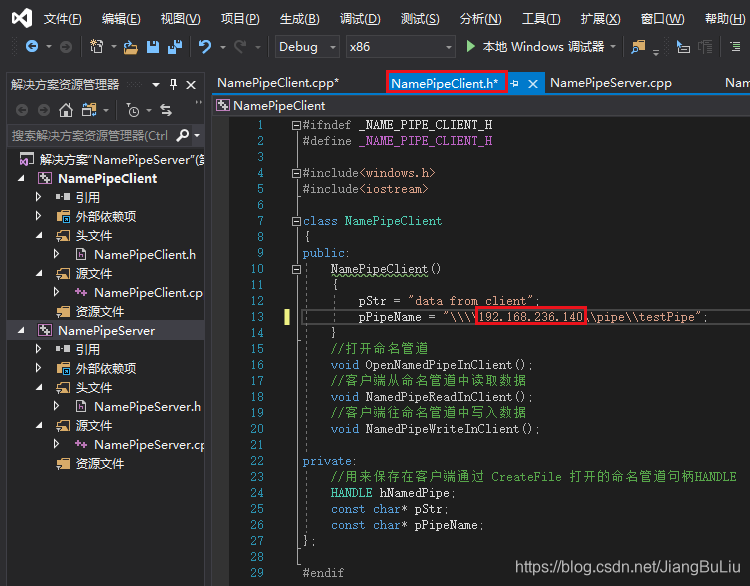This screenshot has height=586, width=750.
Task: Go forward in Solution Explorer
Action: 44,111
